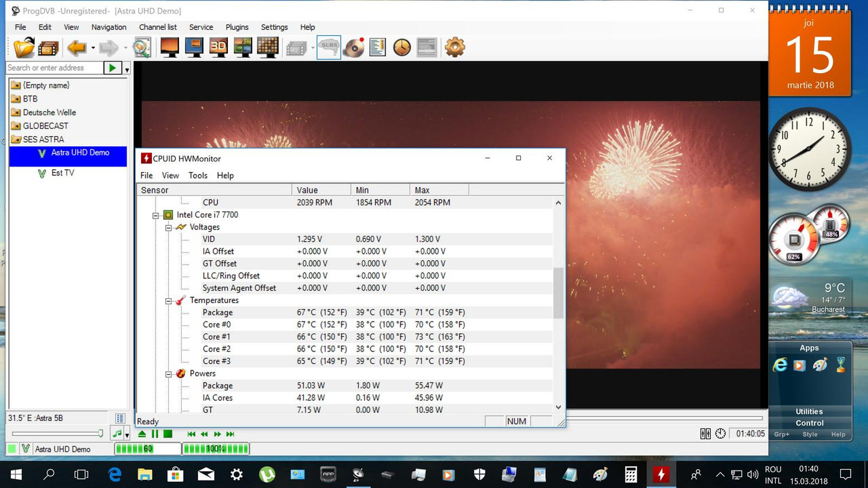Click the HWMonitor vertical scrollbar thumb
868x488 pixels.
click(x=559, y=293)
